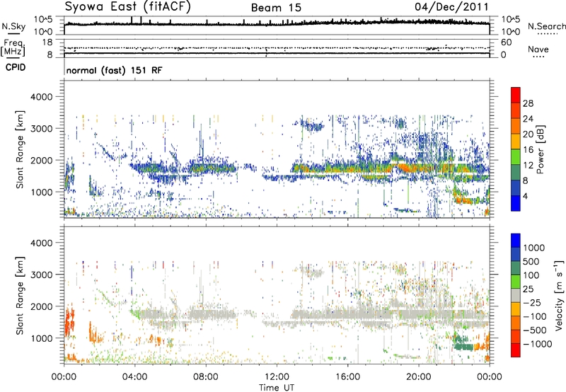Pick the red bottom velocity segment
Screen dimensions: 566x392
coord(516,350)
